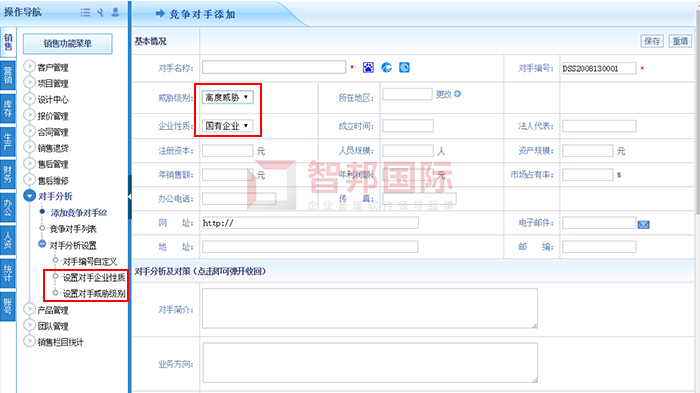Open 设置对手企业性质 in the tree
700x393 pixels.
[x=94, y=277]
